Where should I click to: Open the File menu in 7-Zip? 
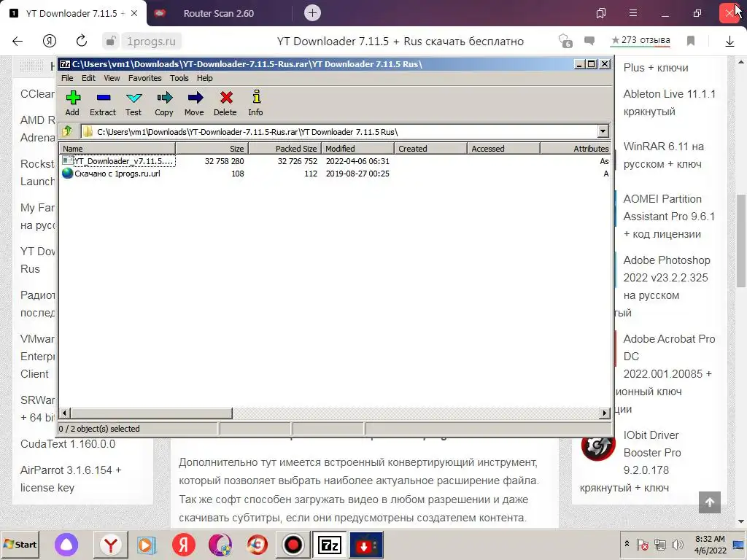tap(67, 78)
